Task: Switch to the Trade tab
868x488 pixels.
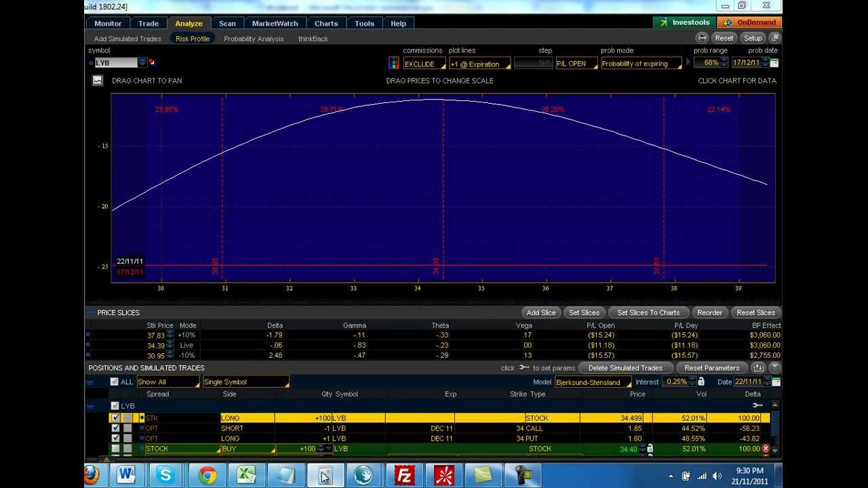Action: (149, 23)
